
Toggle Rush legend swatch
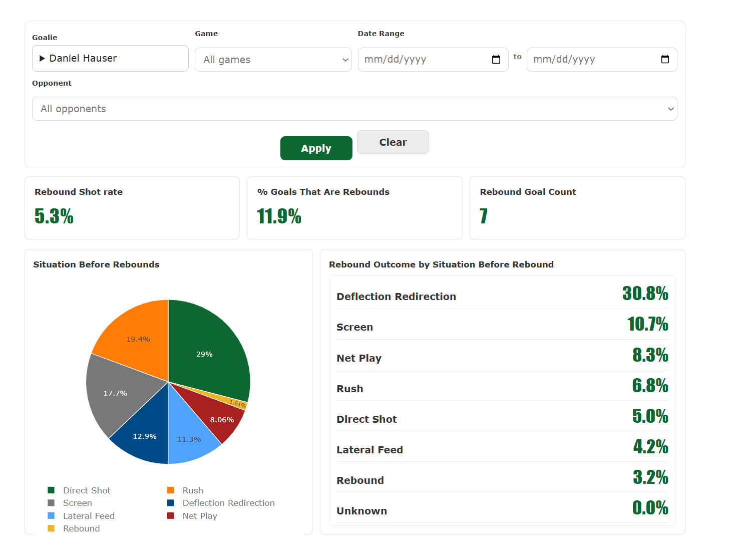pos(171,490)
